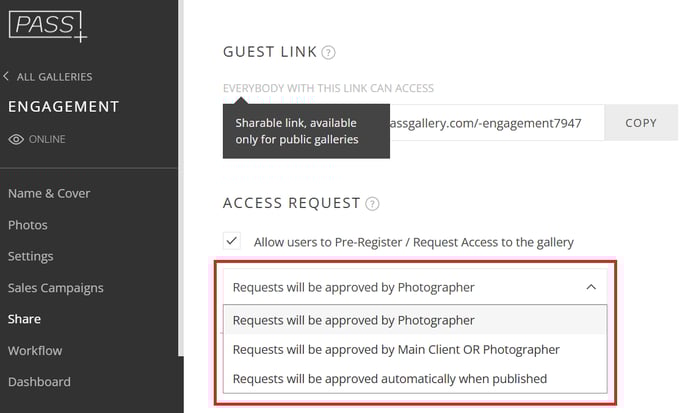Return to All Galleries
Image resolution: width=688 pixels, height=413 pixels.
[54, 77]
